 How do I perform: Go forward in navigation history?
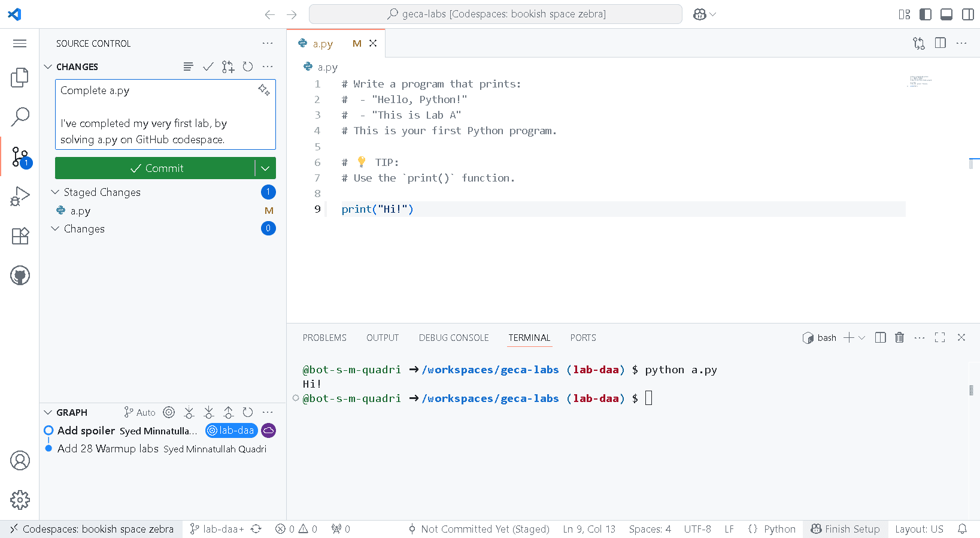click(292, 14)
